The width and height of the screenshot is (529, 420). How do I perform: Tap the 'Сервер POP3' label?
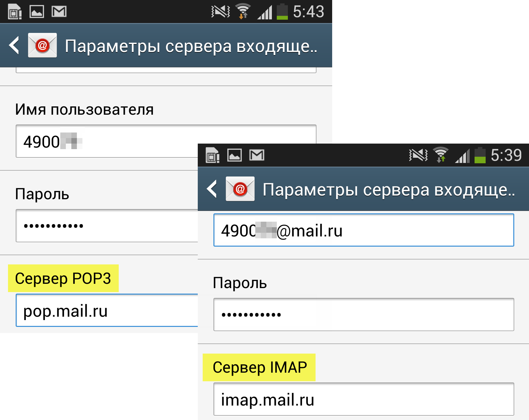tap(63, 278)
